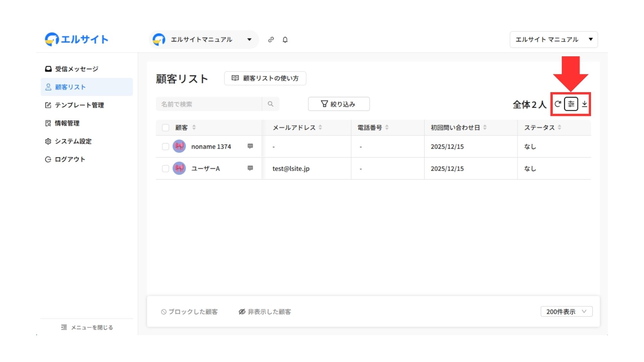Screen dimensions: 644x362
Task: Go to 受信メッセージ in sidebar
Action: coord(76,69)
